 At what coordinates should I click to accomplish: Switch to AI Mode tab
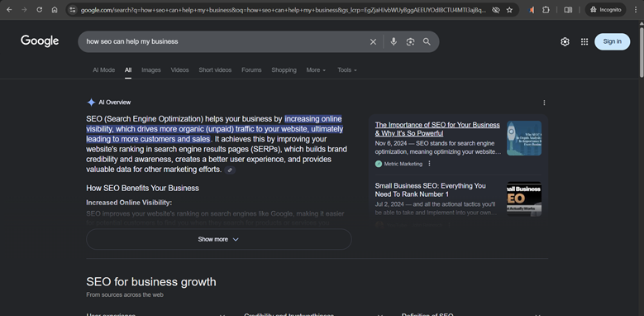[x=104, y=69]
